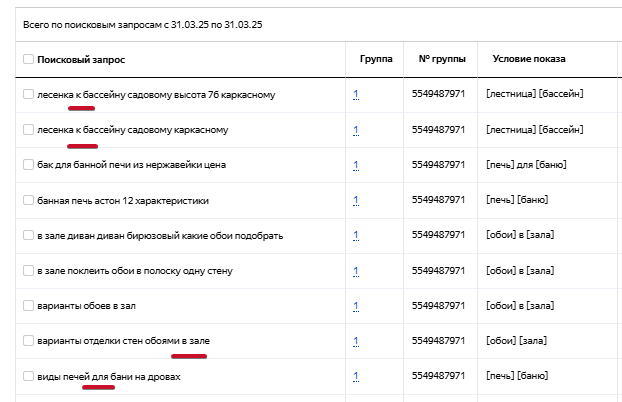Screen dimensions: 622x402
Task: Click query 'в зале диван диван бирюзовый какие обои подобрать'
Action: (x=160, y=236)
